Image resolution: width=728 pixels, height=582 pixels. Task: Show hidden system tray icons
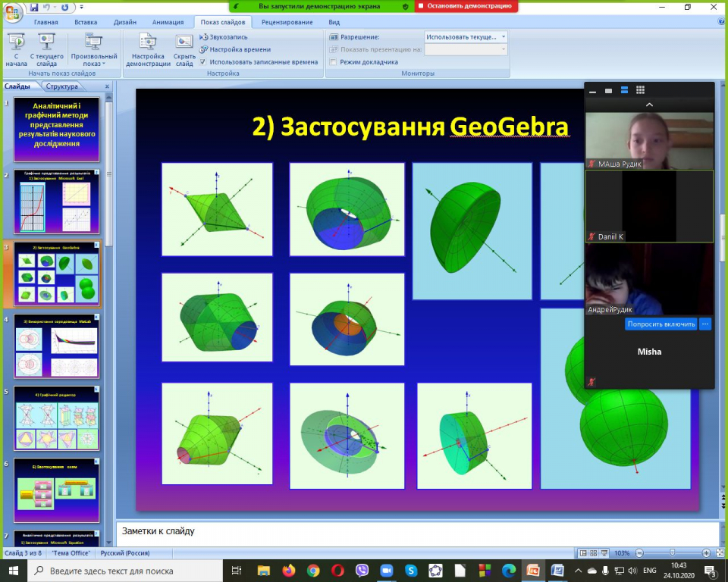[x=578, y=571]
